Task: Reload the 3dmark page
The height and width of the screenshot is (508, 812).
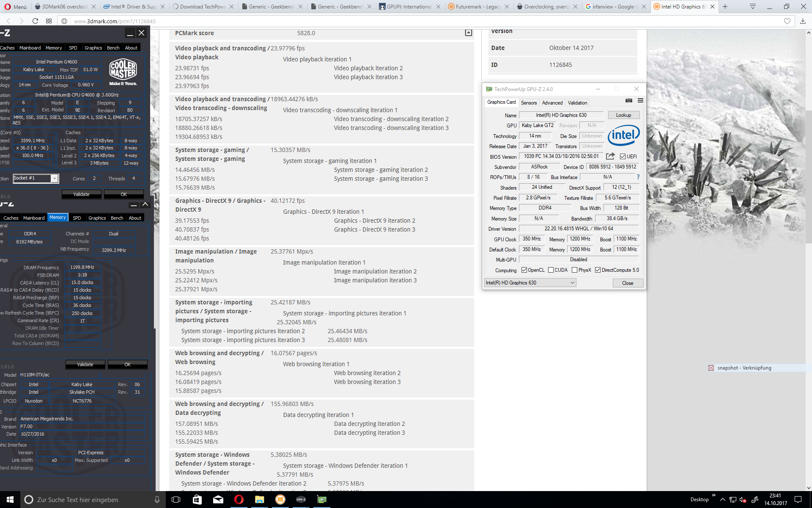Action: point(35,21)
